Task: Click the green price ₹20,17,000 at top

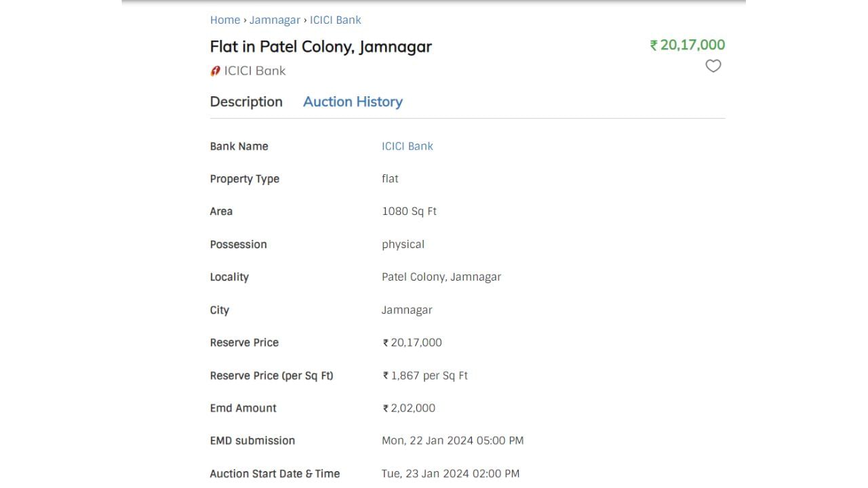Action: pyautogui.click(x=688, y=45)
